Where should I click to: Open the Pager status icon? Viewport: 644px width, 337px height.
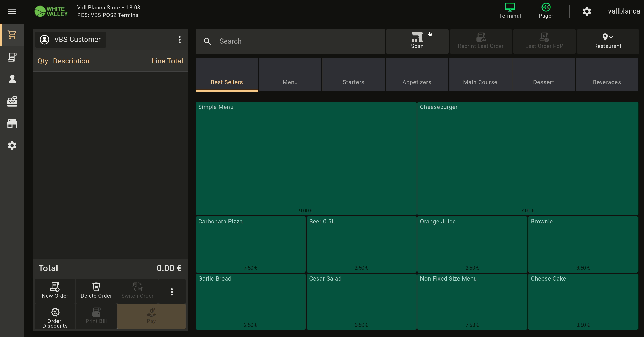546,11
